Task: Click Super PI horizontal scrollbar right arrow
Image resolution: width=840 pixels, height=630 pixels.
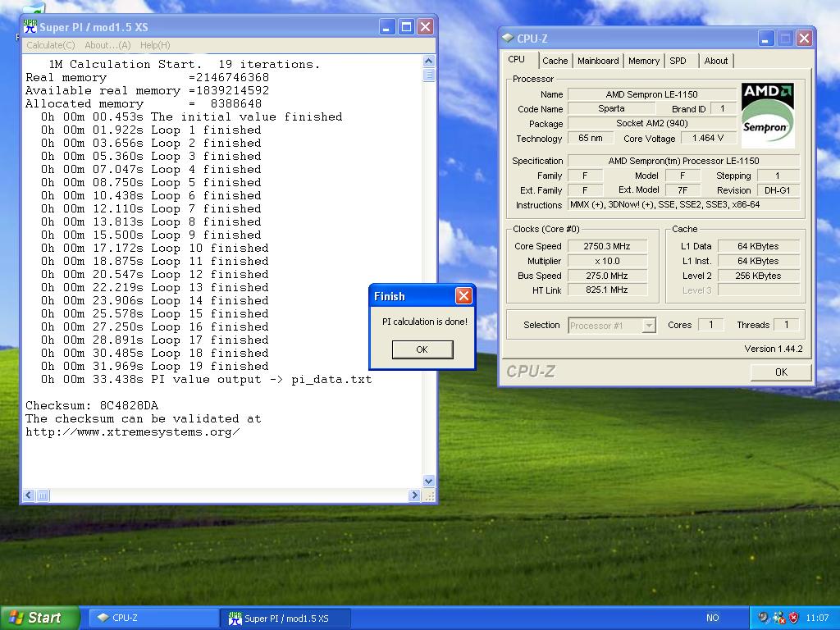Action: [x=414, y=495]
